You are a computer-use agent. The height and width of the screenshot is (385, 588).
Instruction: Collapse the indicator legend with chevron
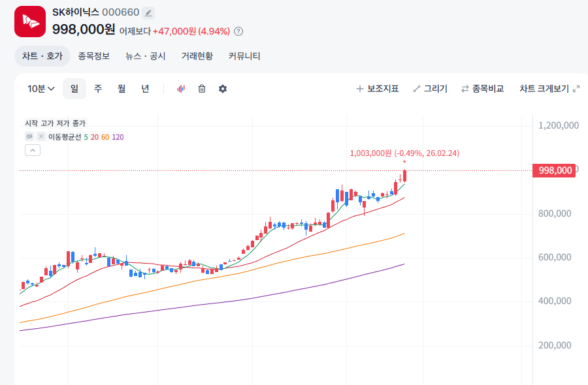pyautogui.click(x=33, y=150)
